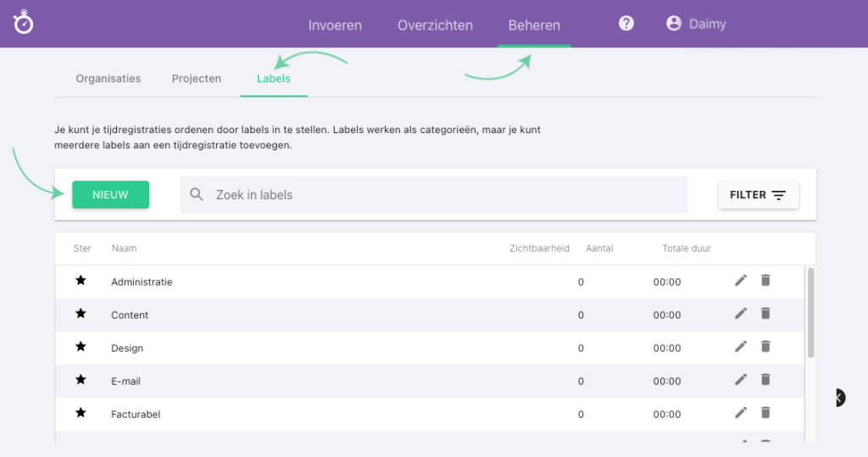The height and width of the screenshot is (457, 868).
Task: Sort the table by Naam column header
Action: (x=124, y=248)
